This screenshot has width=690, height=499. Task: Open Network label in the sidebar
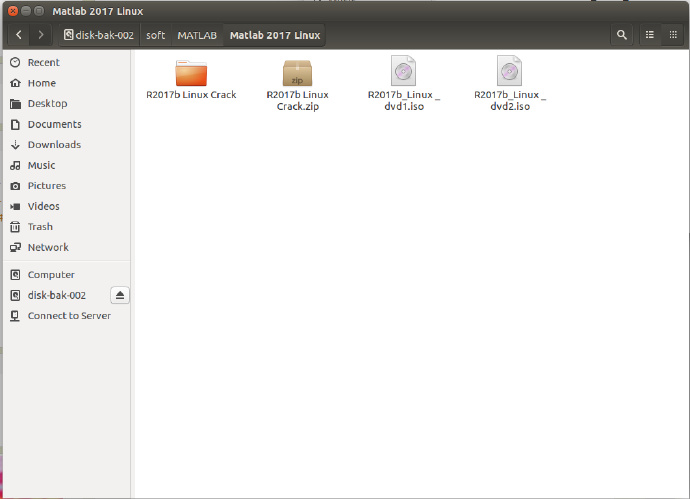tap(48, 247)
